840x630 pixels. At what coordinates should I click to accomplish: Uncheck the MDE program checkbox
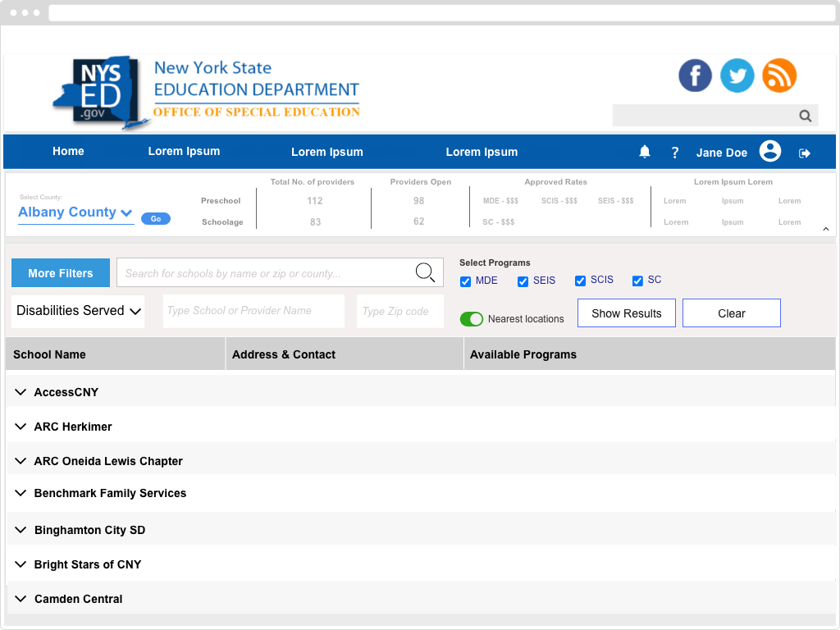tap(466, 281)
